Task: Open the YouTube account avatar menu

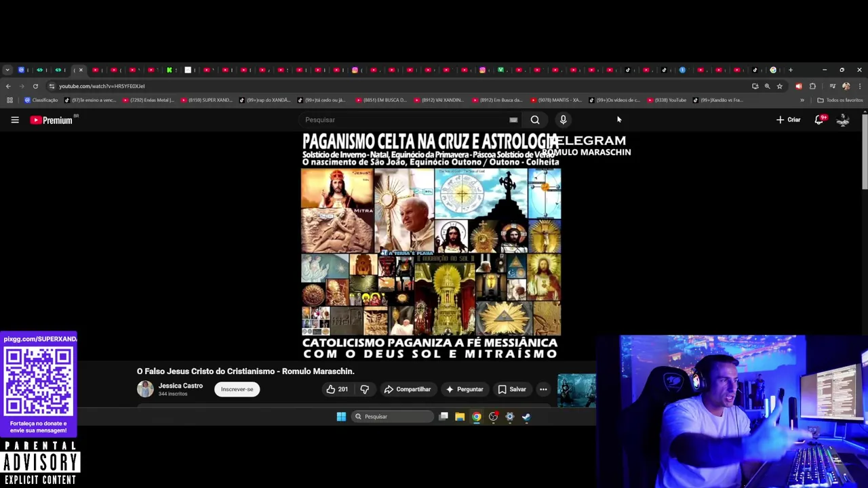Action: [x=843, y=120]
